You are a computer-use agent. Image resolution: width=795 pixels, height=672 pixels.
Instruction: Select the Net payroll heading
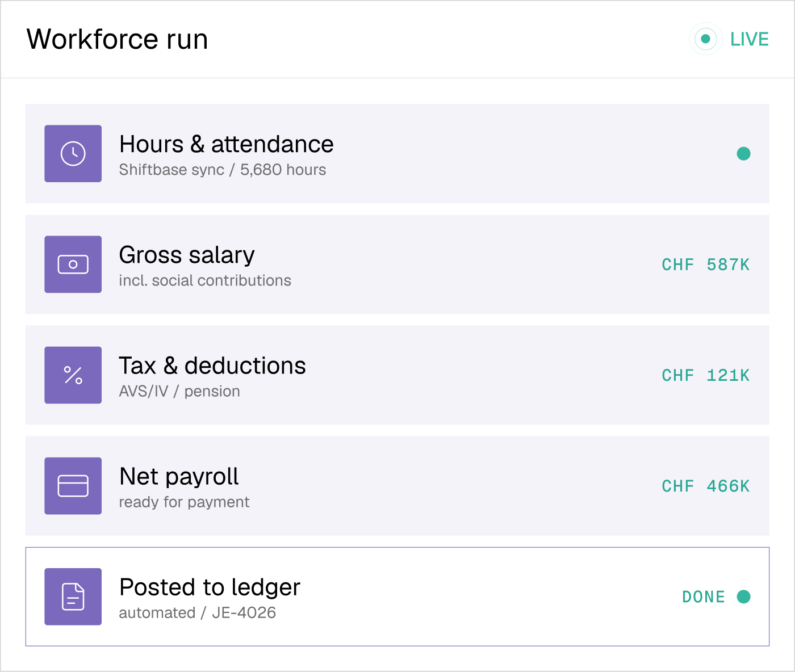pyautogui.click(x=179, y=477)
